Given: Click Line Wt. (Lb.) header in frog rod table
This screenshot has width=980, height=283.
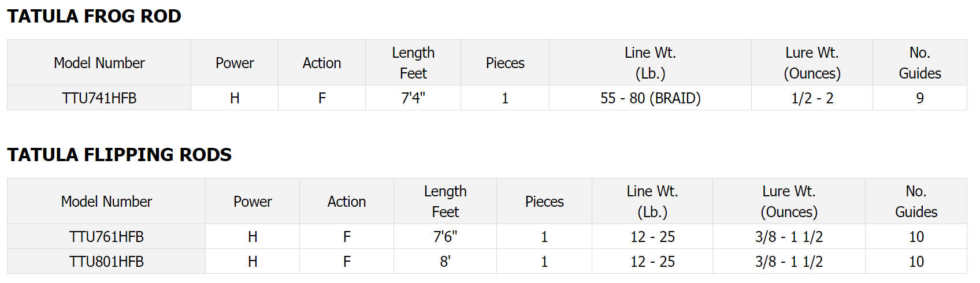Looking at the screenshot, I should point(650,63).
